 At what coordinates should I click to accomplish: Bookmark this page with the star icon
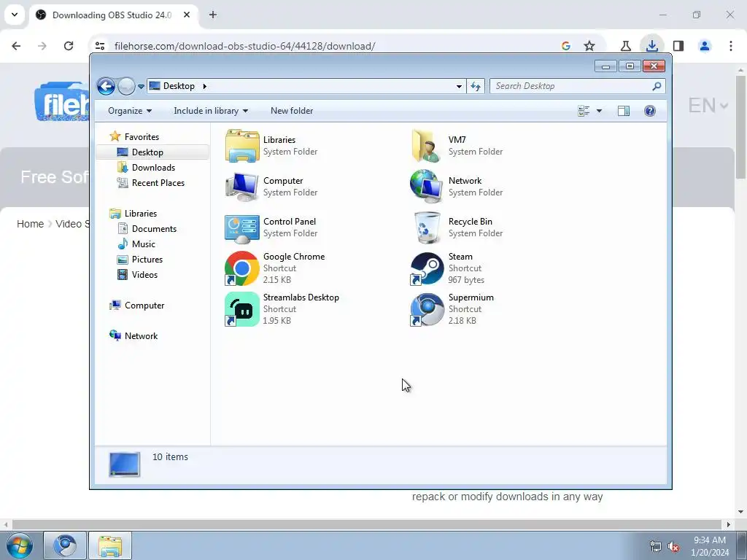coord(589,46)
